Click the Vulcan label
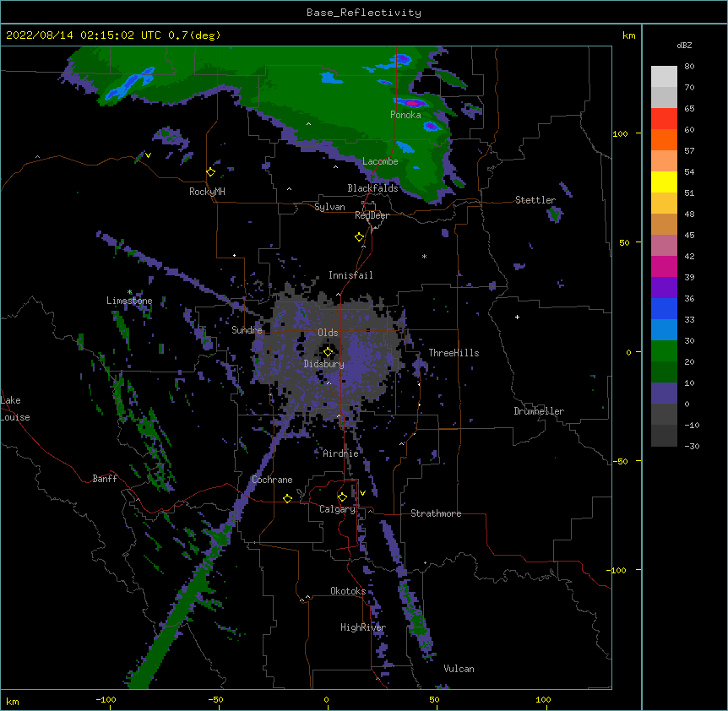The width and height of the screenshot is (728, 711). pos(459,669)
